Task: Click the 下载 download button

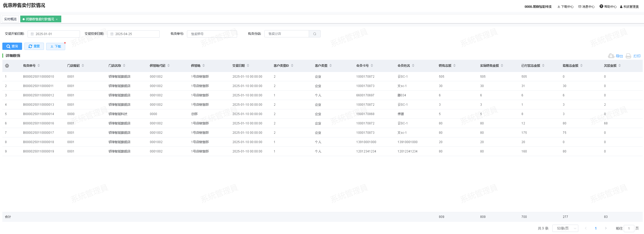Action: [x=56, y=46]
